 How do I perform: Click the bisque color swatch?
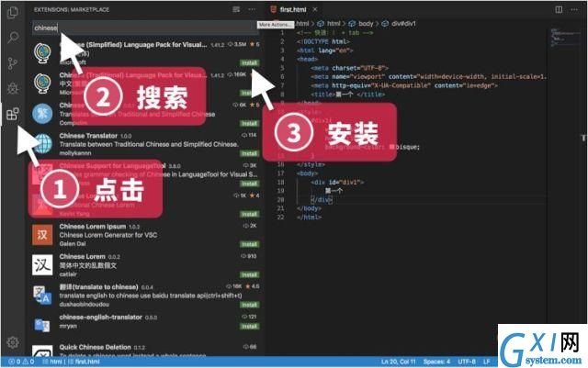392,147
